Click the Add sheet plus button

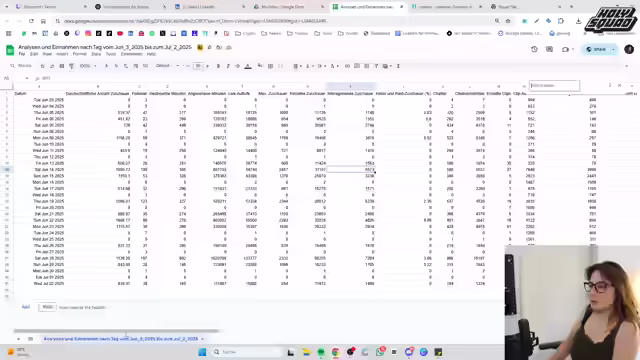pos(18,339)
